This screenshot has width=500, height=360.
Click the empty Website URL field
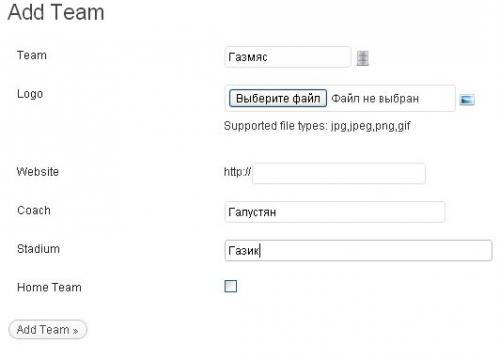point(339,173)
